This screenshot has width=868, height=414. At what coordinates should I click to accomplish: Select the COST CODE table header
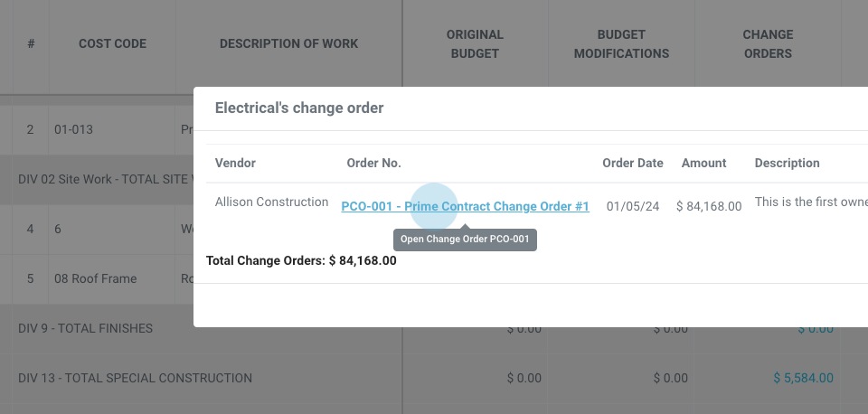click(112, 43)
